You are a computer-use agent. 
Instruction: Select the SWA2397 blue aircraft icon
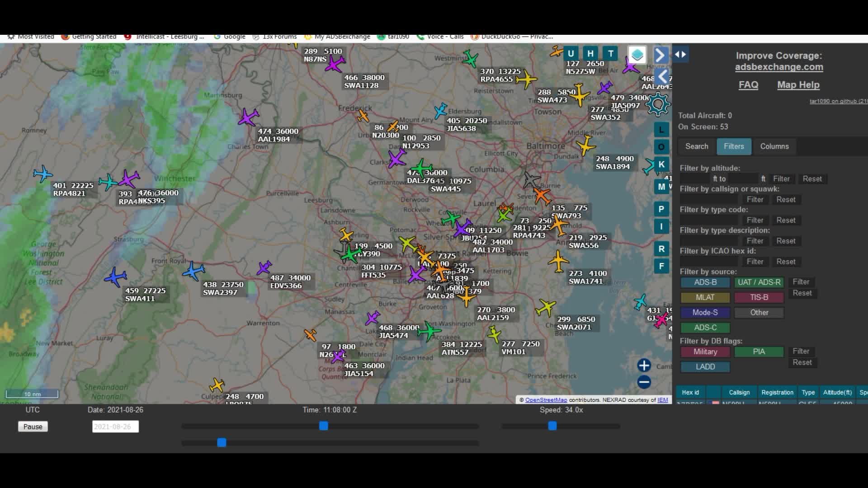point(194,271)
